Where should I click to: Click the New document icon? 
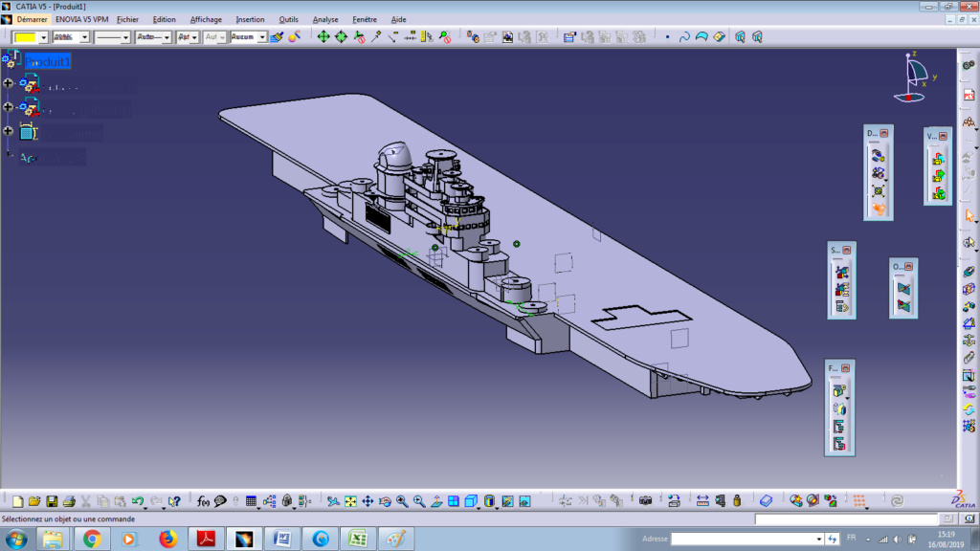(x=17, y=501)
